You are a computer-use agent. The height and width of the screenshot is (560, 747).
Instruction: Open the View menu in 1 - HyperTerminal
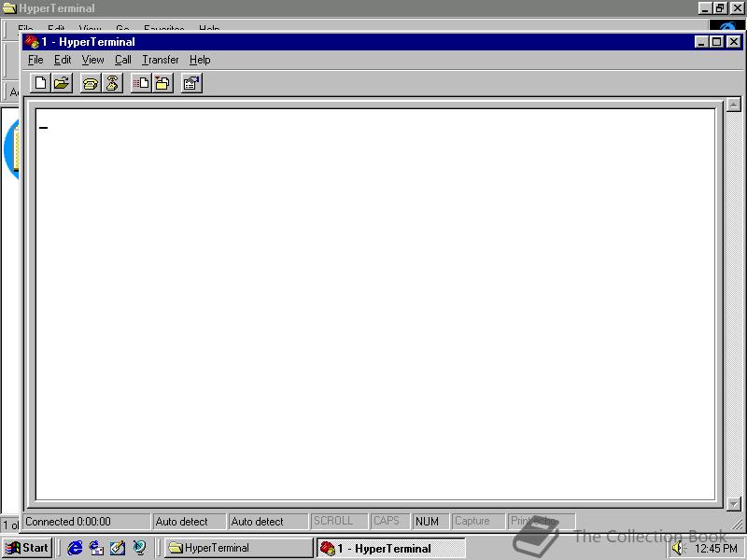point(92,60)
